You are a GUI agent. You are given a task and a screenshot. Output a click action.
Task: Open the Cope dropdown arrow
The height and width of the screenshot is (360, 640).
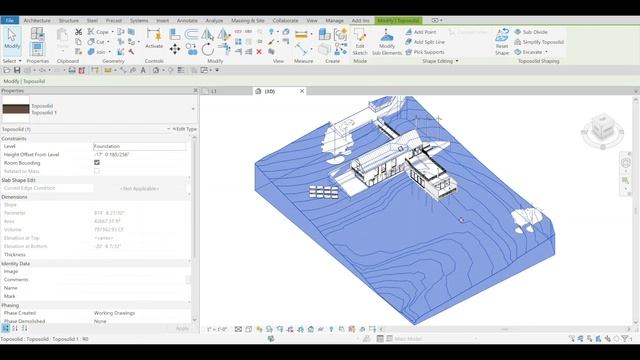112,32
